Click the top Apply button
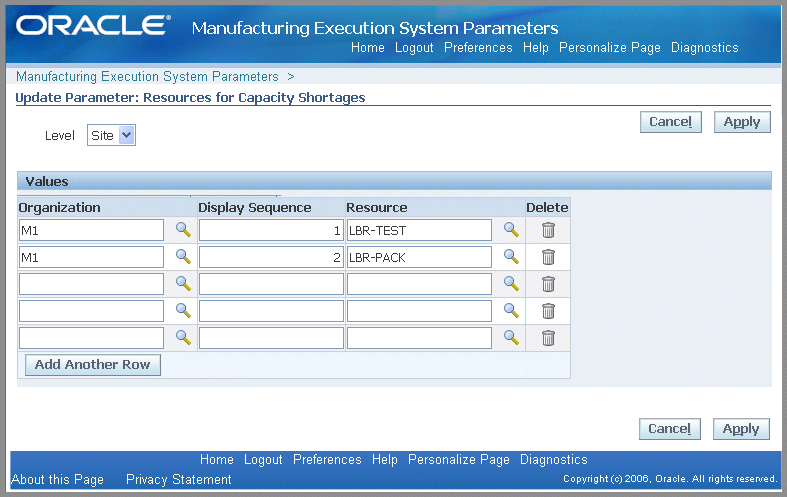The width and height of the screenshot is (787, 497). (x=742, y=122)
